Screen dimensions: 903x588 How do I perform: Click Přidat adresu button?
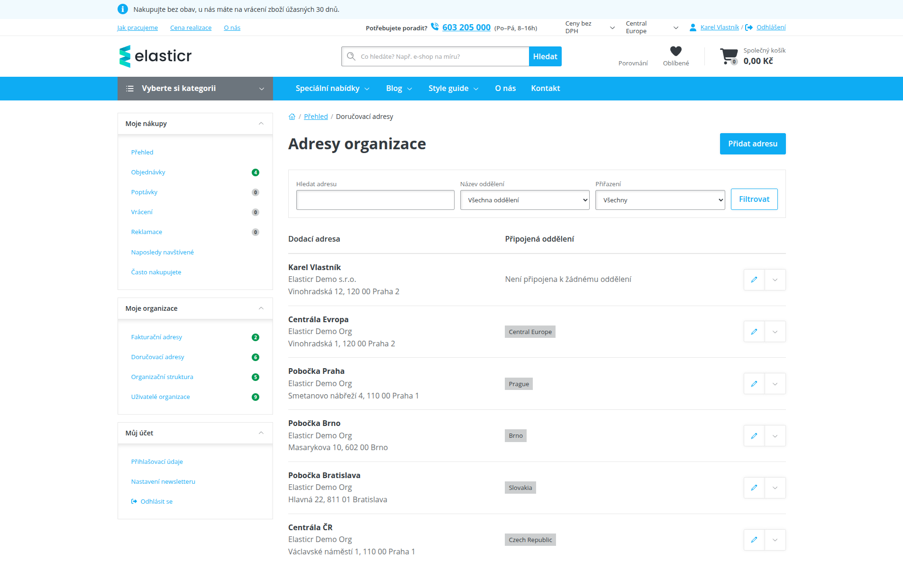click(753, 144)
